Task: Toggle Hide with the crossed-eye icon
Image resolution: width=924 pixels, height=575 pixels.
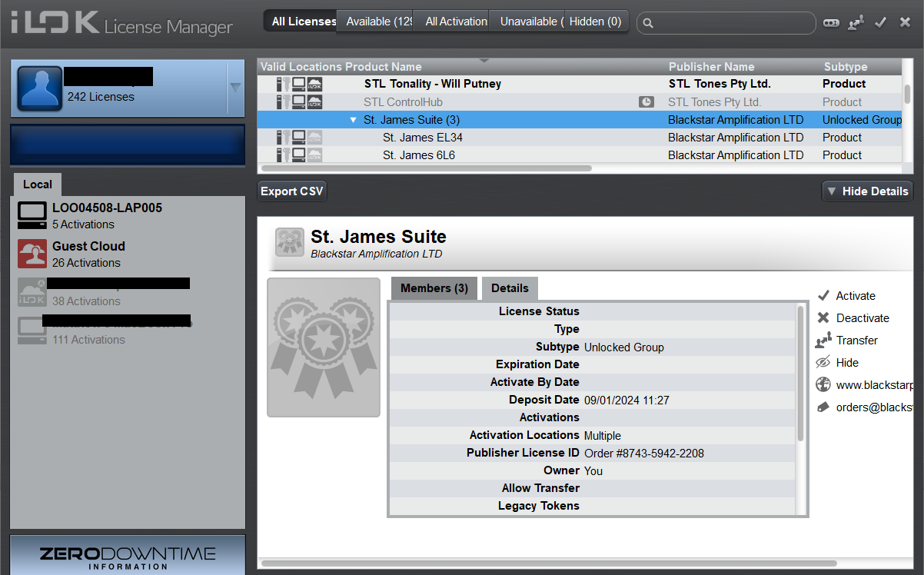Action: click(823, 363)
